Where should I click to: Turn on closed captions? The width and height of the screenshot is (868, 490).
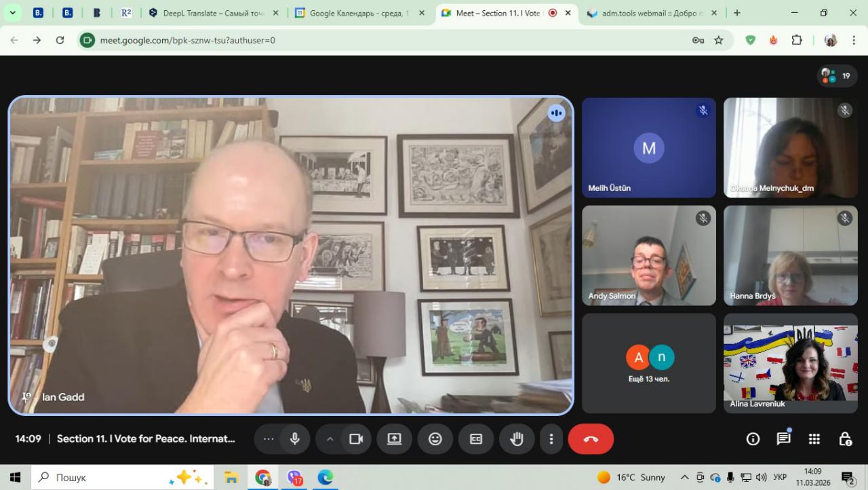coord(476,439)
